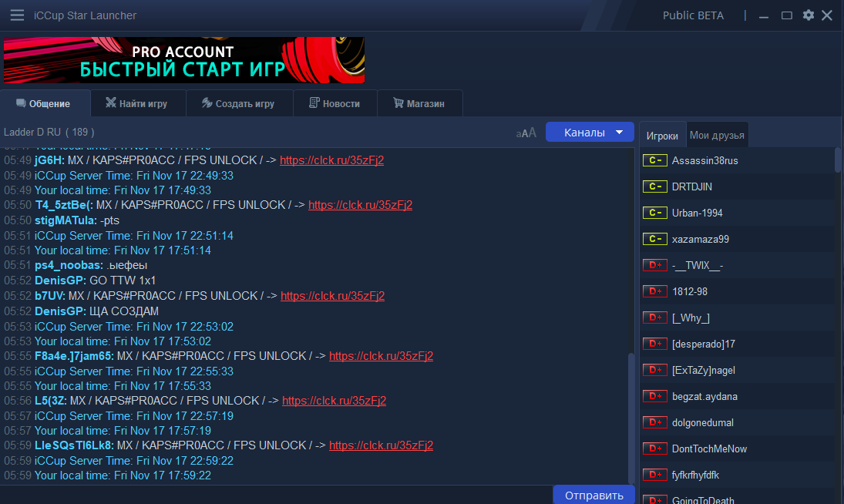Click the chat message input field
Image resolution: width=844 pixels, height=504 pixels.
pyautogui.click(x=276, y=495)
